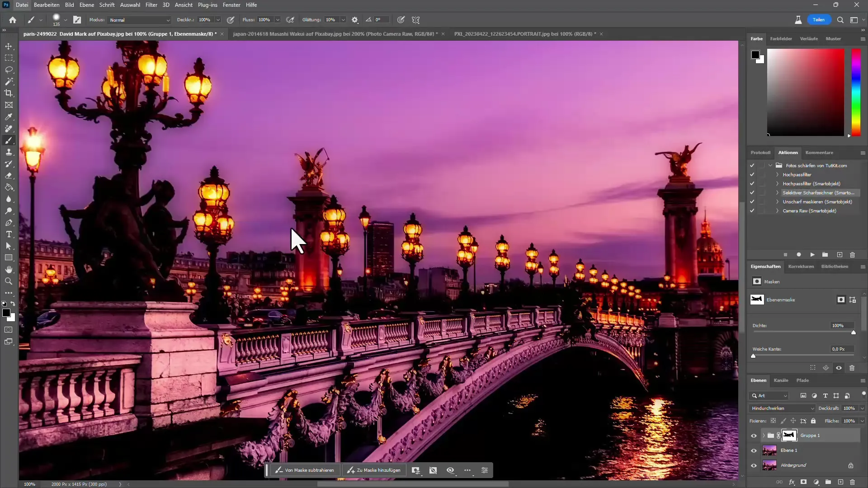
Task: Select the History Brush tool
Action: pos(9,164)
